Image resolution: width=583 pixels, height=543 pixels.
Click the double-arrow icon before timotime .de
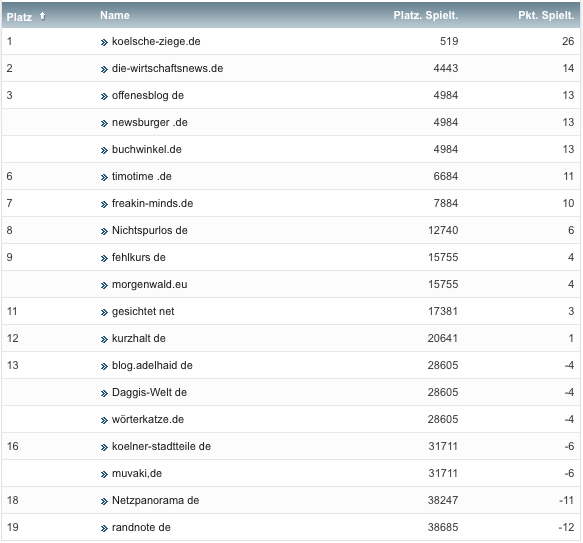104,177
